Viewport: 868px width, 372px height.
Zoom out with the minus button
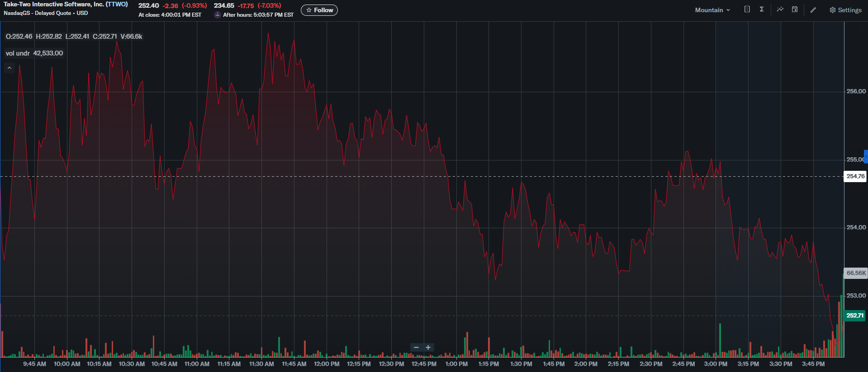pos(416,347)
